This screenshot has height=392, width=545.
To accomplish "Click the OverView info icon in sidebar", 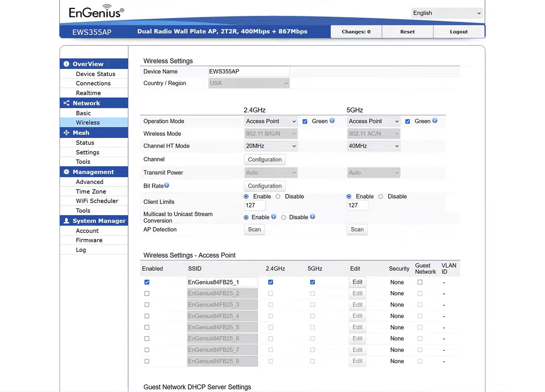I will pos(66,64).
